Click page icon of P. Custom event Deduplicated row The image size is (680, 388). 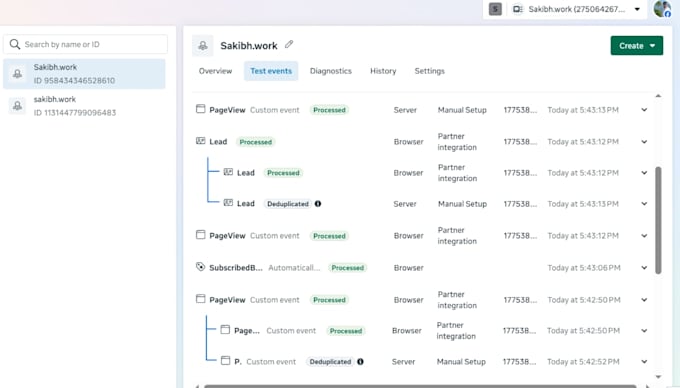(225, 361)
